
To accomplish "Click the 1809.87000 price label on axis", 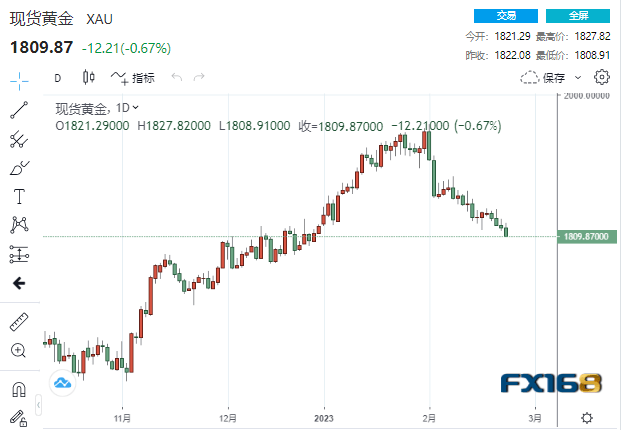I will [586, 237].
